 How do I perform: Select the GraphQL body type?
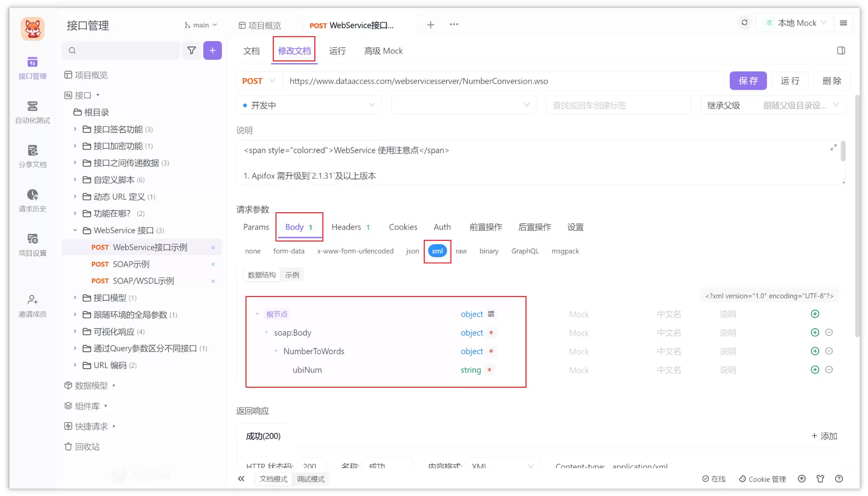(x=525, y=251)
